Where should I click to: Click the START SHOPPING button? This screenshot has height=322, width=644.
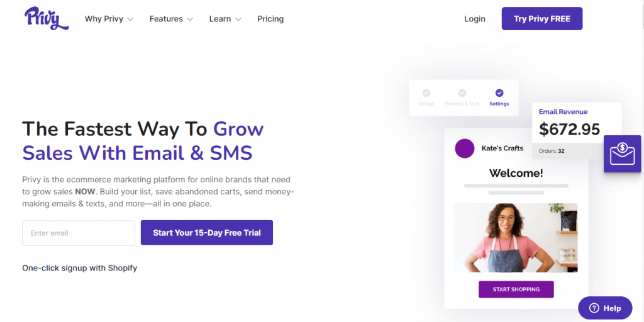point(516,289)
